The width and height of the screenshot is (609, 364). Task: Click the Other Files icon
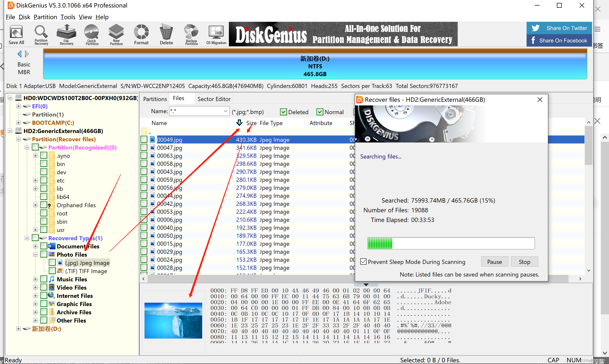point(52,320)
